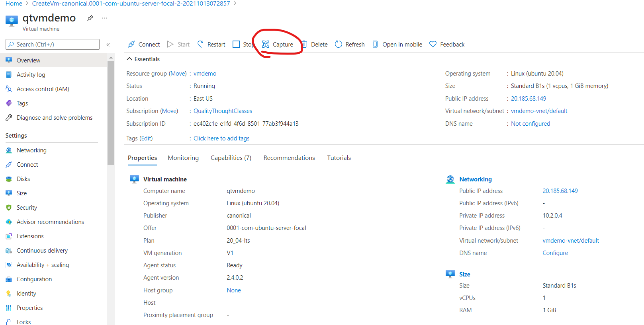Go to Home breadcrumb
644x325 pixels.
point(14,4)
